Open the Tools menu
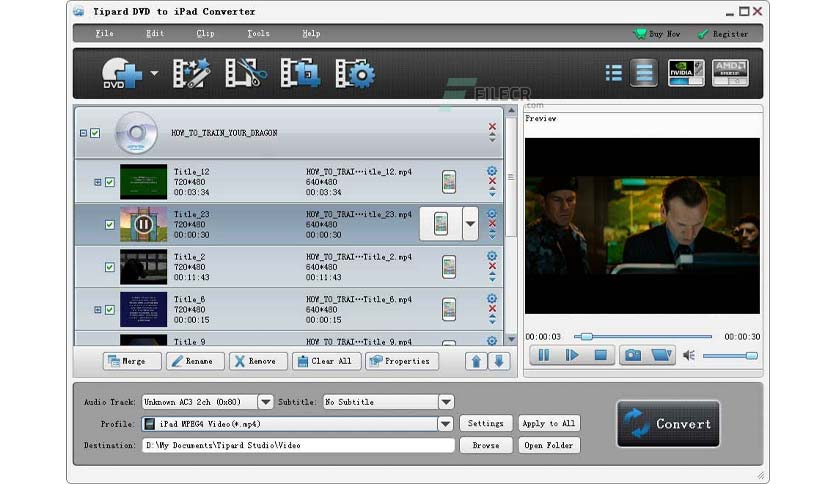The width and height of the screenshot is (836, 484). coord(258,33)
